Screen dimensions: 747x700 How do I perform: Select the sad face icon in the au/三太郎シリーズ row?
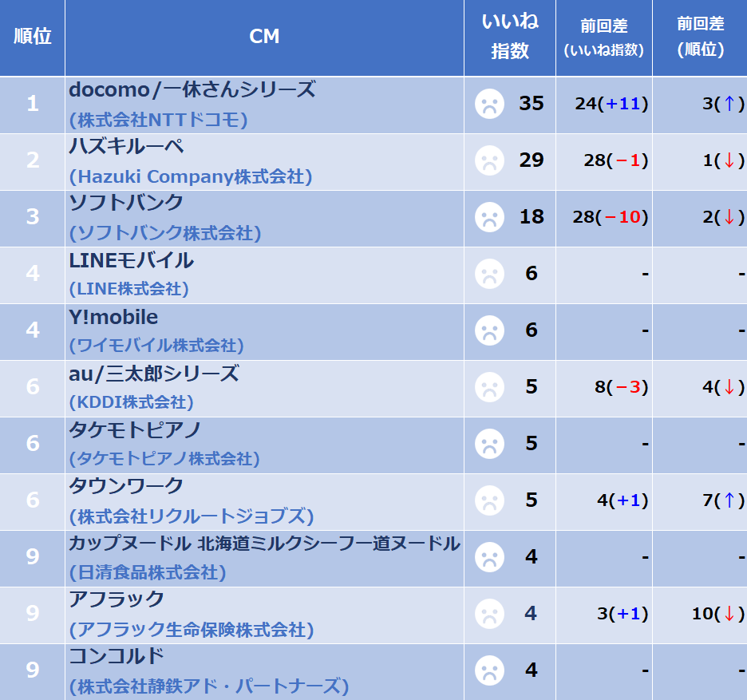489,387
